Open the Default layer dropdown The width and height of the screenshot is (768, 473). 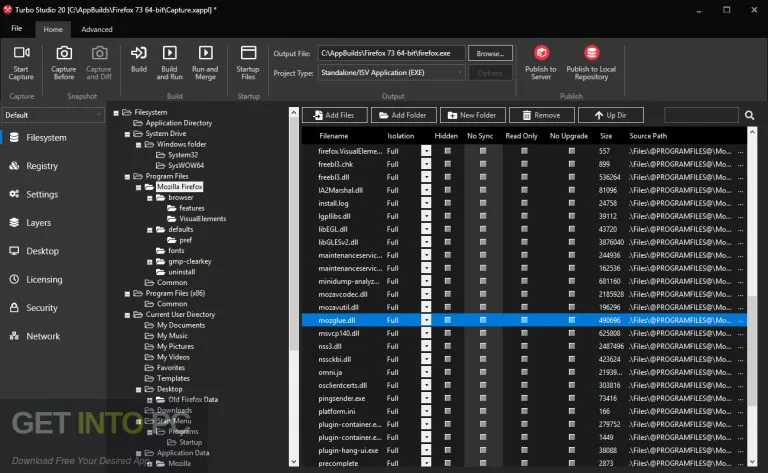click(x=53, y=115)
